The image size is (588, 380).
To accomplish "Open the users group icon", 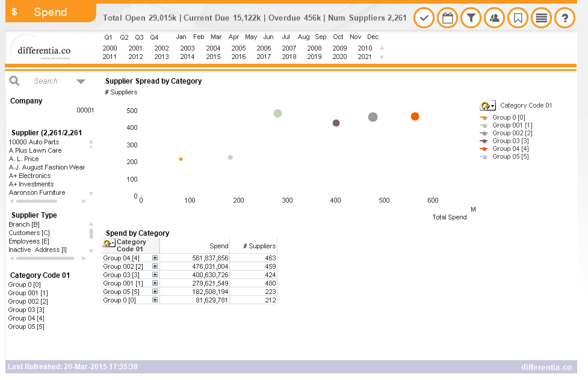I will pyautogui.click(x=495, y=18).
